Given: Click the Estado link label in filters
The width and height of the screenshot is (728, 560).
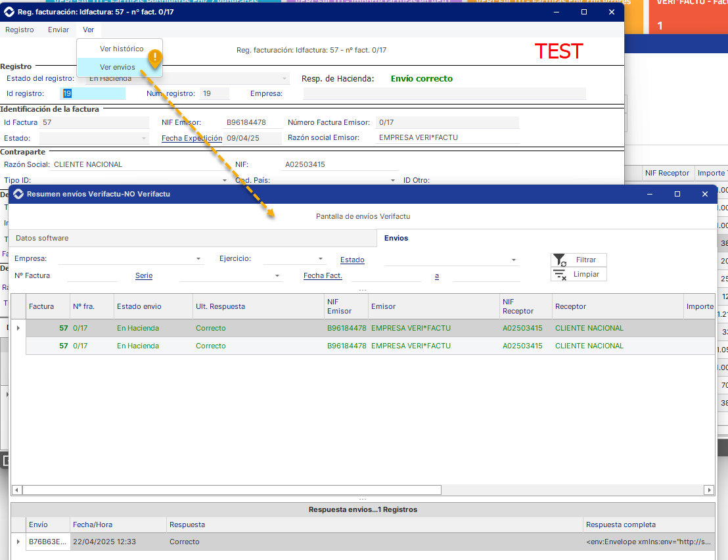Looking at the screenshot, I should [352, 260].
